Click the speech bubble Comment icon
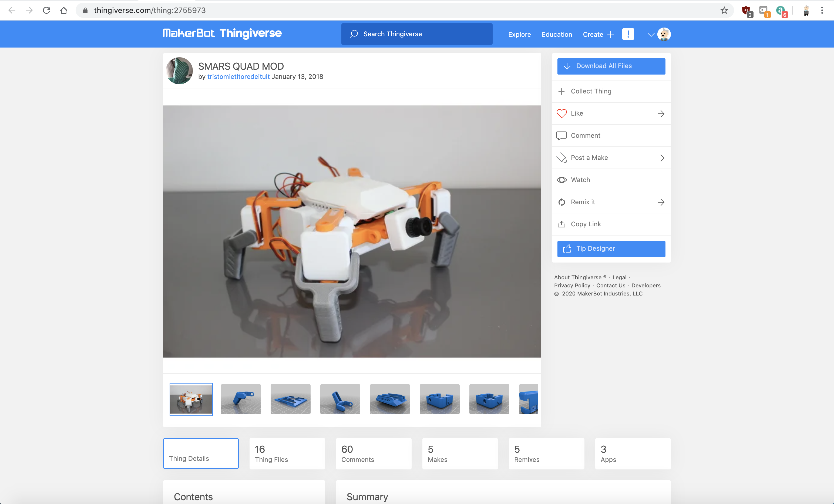The height and width of the screenshot is (504, 834). [x=561, y=135]
